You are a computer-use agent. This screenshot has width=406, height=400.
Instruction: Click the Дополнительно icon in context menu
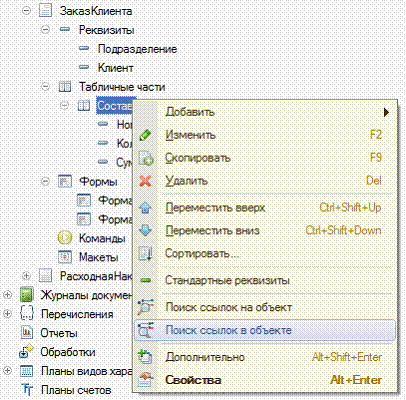click(145, 357)
